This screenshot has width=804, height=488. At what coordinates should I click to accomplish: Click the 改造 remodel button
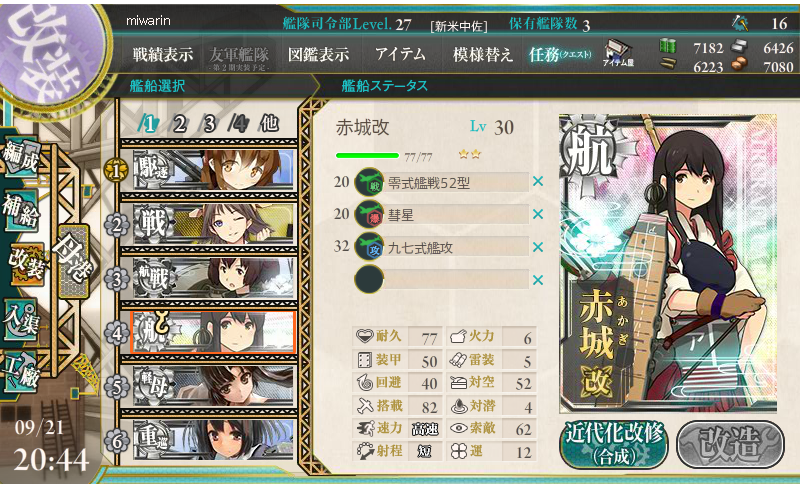click(x=731, y=444)
